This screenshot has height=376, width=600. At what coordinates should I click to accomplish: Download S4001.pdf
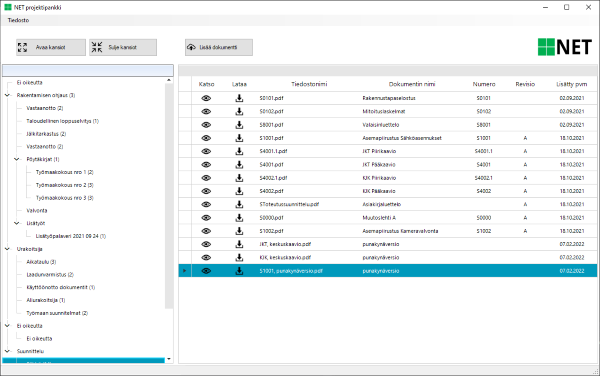(x=239, y=164)
